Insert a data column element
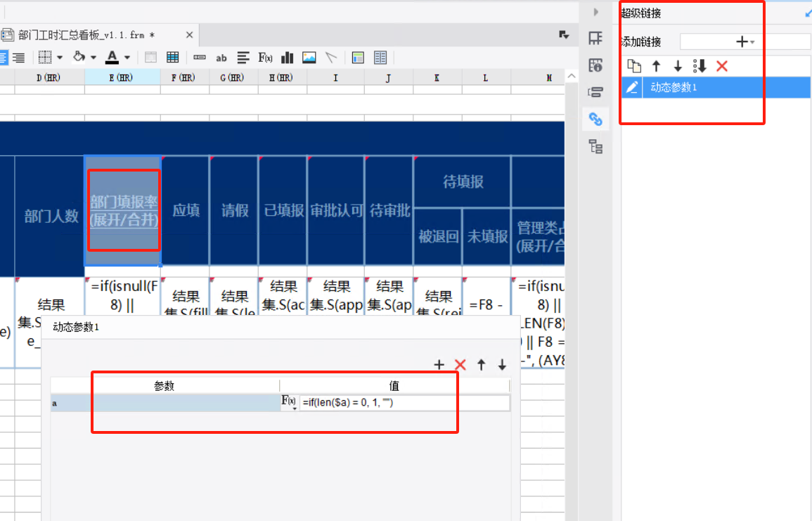Viewport: 812px width, 521px height. tap(200, 58)
